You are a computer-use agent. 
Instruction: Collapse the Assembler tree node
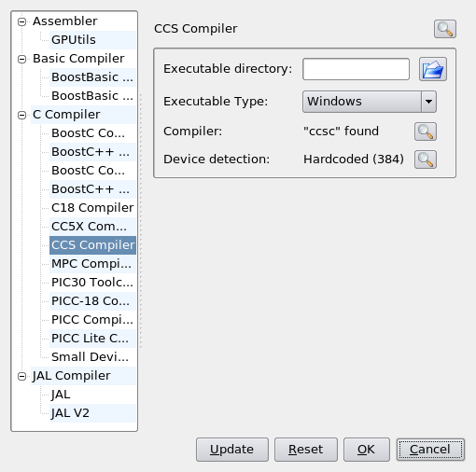click(21, 21)
